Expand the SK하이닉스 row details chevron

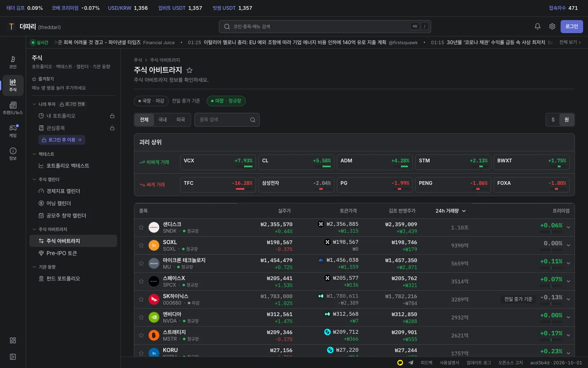point(568,299)
